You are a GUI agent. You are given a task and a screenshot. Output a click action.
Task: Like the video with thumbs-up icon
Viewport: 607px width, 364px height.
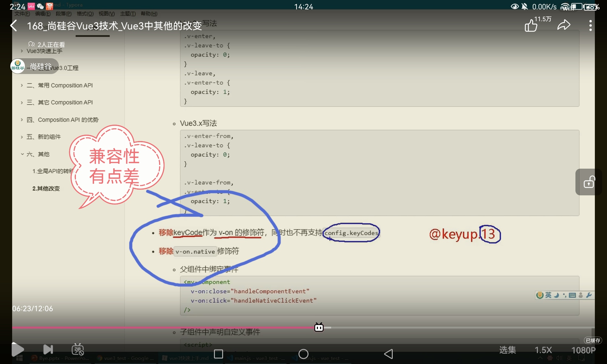tap(531, 25)
